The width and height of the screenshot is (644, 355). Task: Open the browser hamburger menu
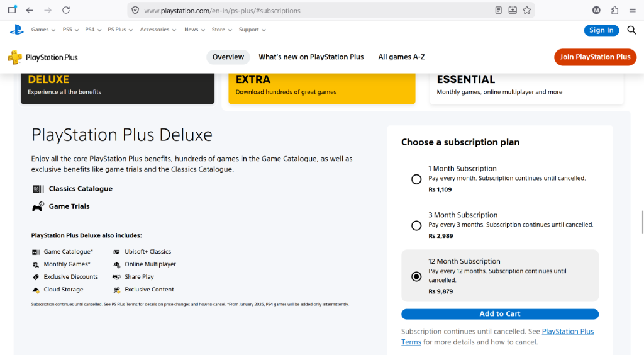coord(633,10)
